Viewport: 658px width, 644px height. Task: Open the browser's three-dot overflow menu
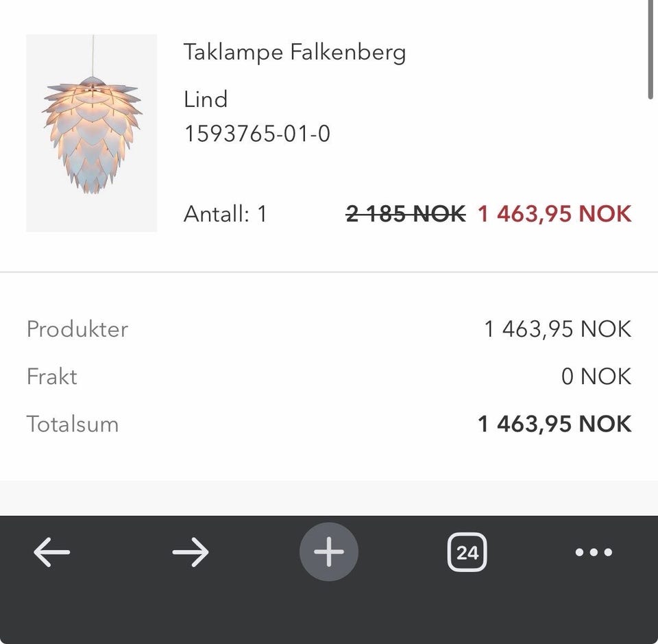(594, 551)
